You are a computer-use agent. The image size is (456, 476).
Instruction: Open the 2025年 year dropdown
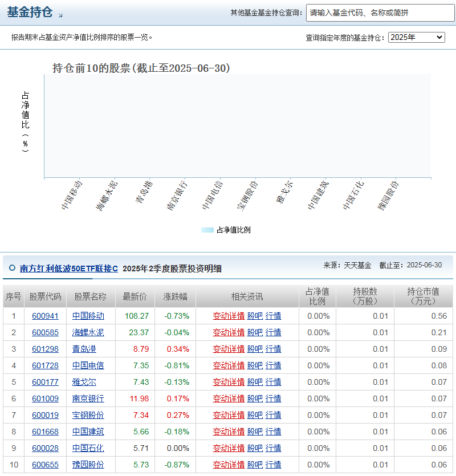[416, 38]
